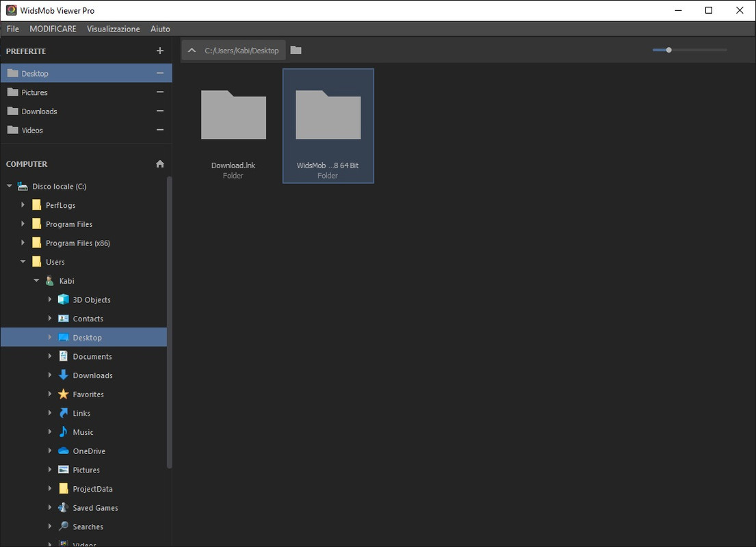Click the Links shortcut icon

63,413
